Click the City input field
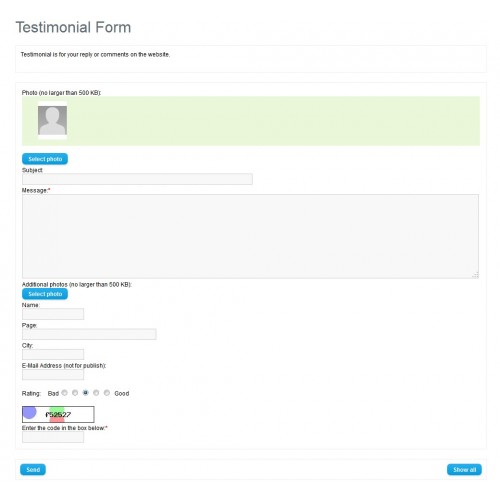 click(53, 354)
